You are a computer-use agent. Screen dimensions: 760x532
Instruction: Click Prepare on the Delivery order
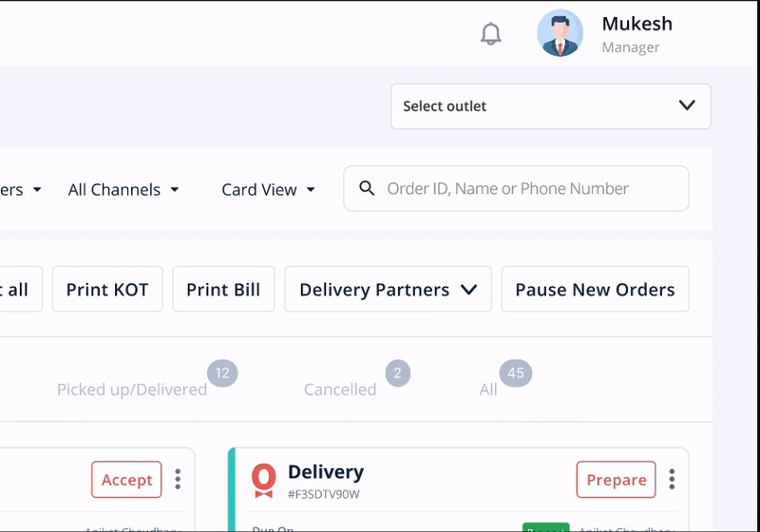click(616, 480)
